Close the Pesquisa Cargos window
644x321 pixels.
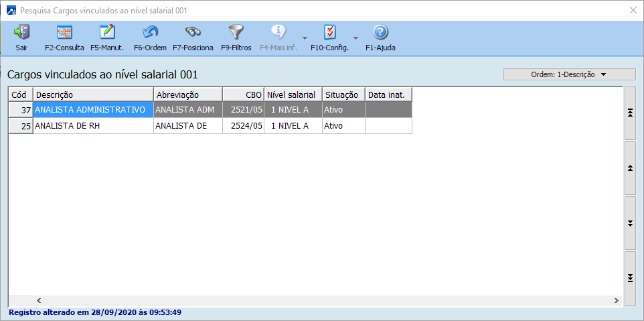(x=633, y=10)
